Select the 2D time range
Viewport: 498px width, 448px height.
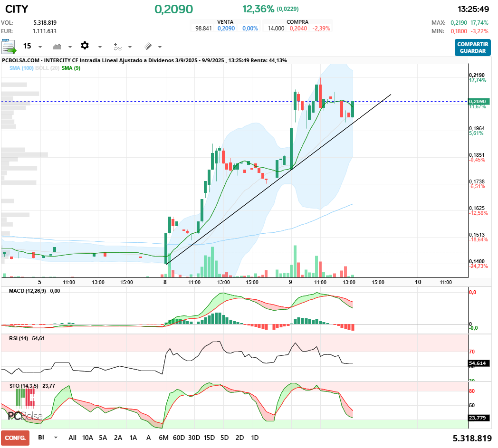pos(240,438)
